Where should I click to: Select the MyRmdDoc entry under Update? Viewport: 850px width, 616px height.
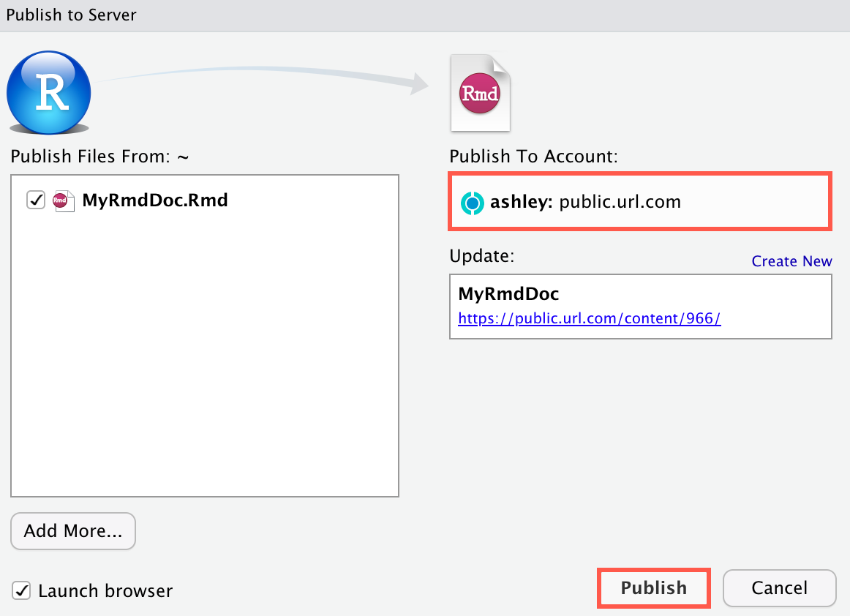640,306
